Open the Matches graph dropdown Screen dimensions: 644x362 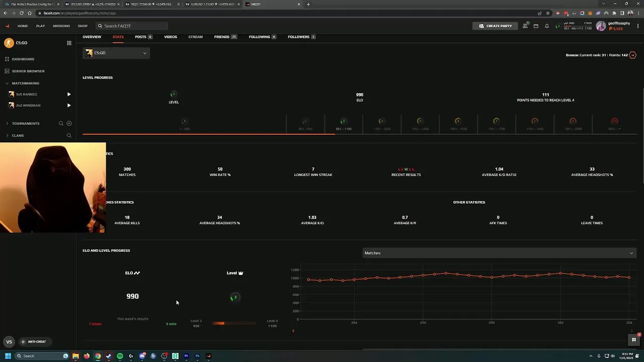499,253
